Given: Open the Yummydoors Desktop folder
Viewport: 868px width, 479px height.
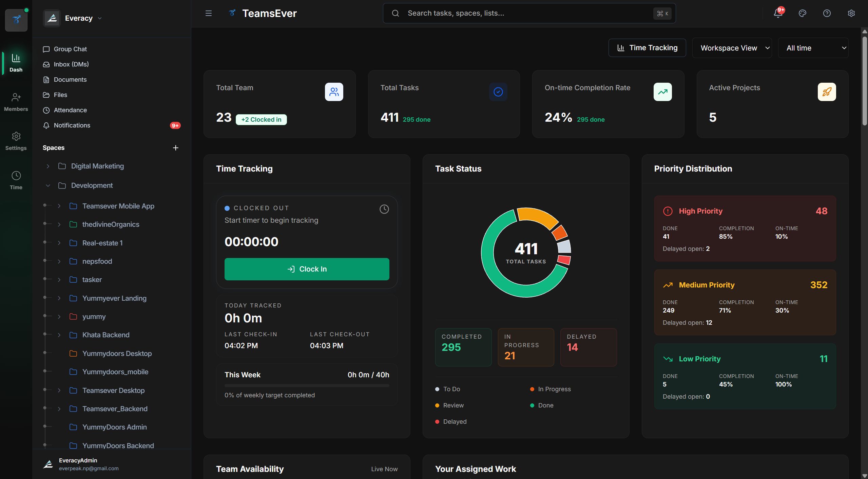Looking at the screenshot, I should pyautogui.click(x=117, y=354).
